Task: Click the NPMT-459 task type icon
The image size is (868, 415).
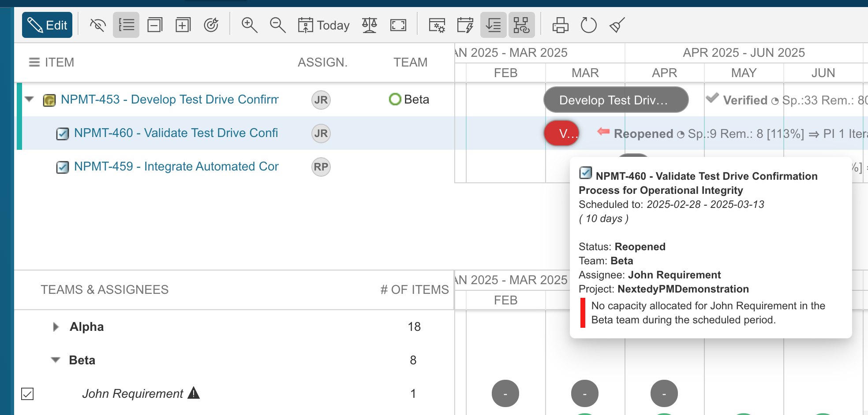Action: (x=63, y=167)
